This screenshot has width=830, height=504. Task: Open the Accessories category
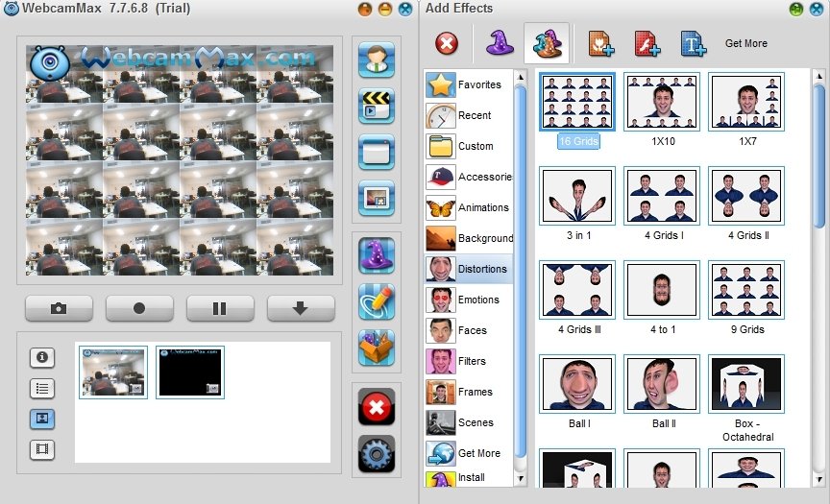[x=469, y=177]
